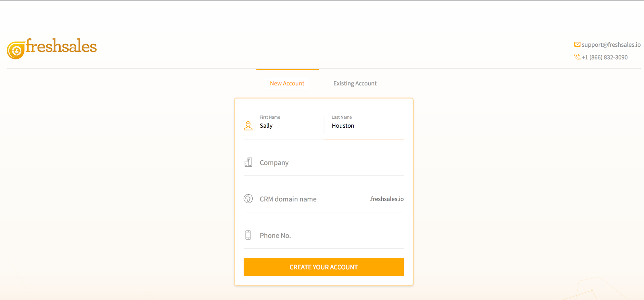Click the .freshsales.io domain suffix text
644x300 pixels.
click(386, 199)
